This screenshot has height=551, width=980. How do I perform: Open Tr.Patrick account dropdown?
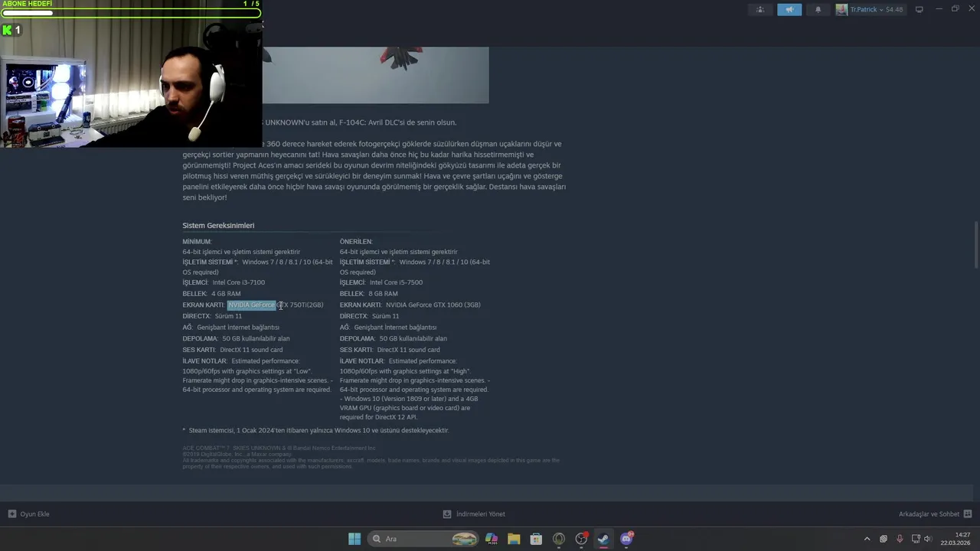tap(877, 10)
